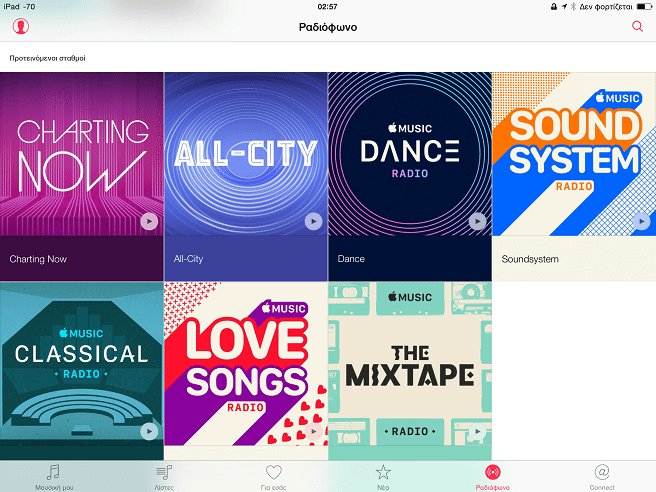Select the Soundsystem label
The image size is (656, 492).
(x=530, y=259)
